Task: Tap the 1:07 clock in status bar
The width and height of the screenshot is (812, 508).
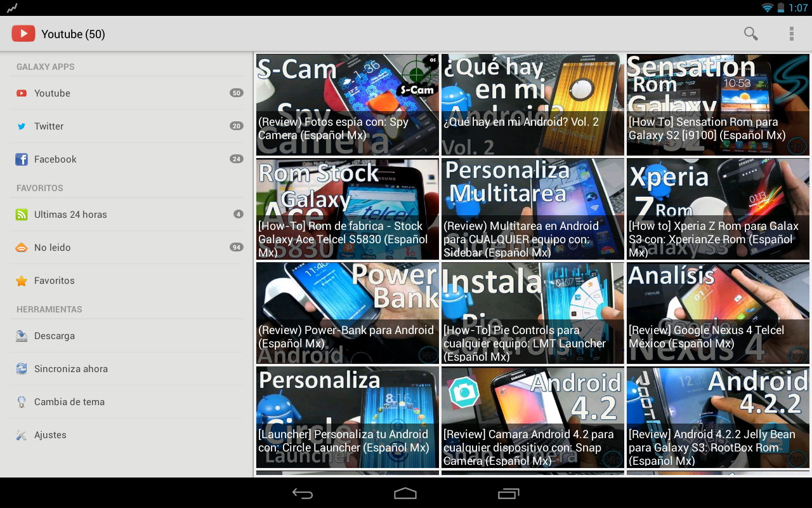Action: [798, 8]
